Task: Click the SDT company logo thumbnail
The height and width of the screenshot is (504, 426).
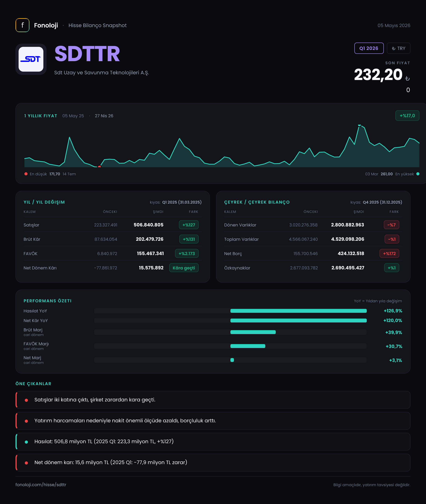Action: (31, 59)
